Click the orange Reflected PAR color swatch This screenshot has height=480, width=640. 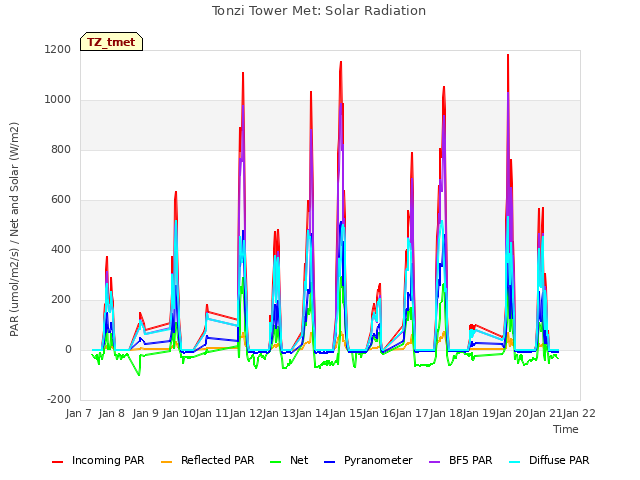tap(167, 462)
